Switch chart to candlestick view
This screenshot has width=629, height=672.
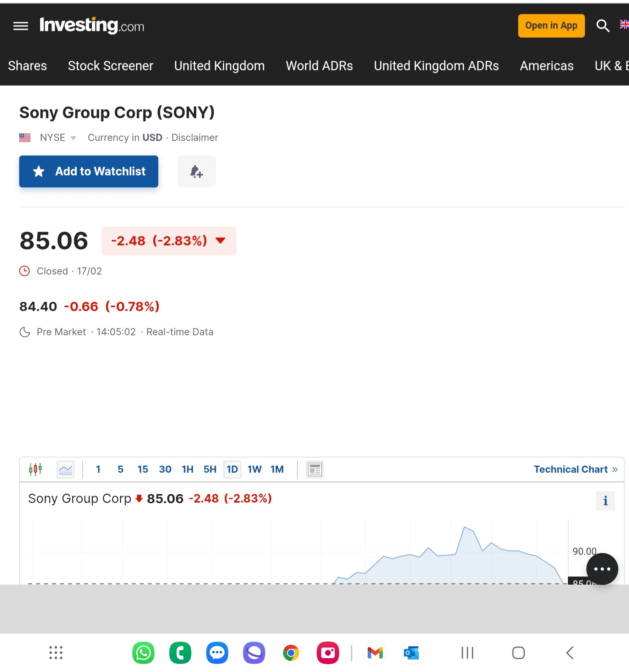coord(35,469)
